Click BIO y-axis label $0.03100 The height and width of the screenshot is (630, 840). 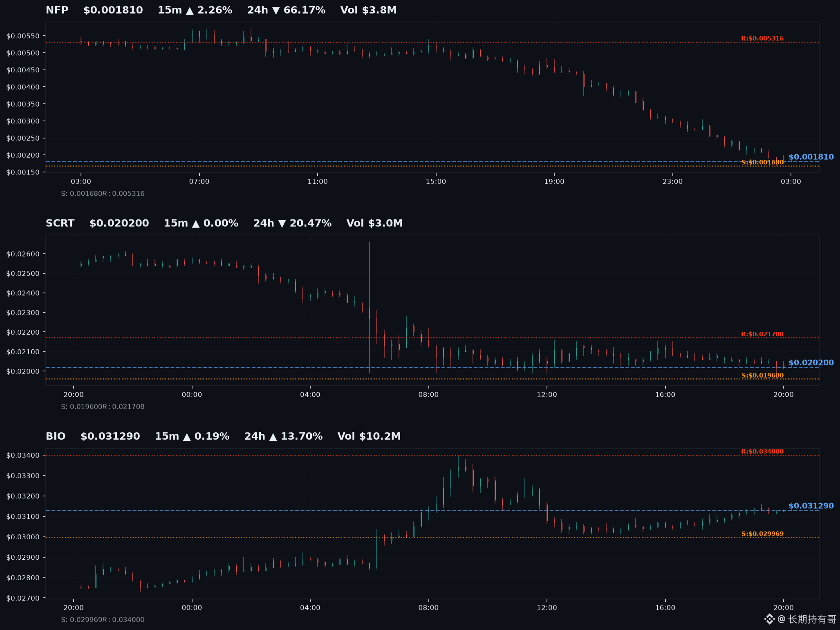tap(23, 517)
